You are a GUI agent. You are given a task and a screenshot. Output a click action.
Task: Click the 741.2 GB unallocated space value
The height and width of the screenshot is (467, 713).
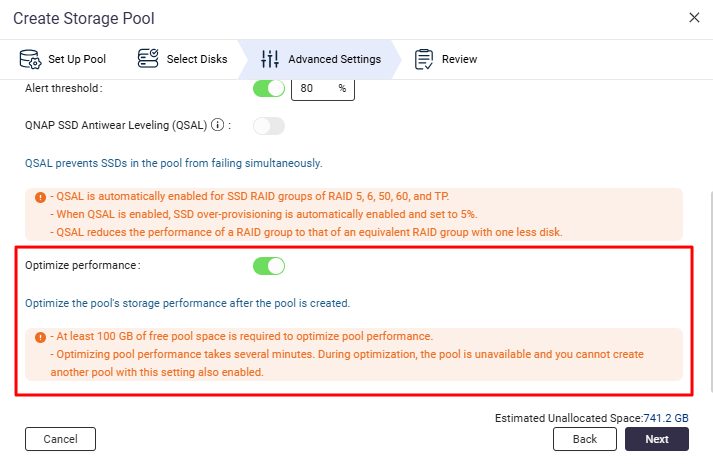(x=666, y=416)
